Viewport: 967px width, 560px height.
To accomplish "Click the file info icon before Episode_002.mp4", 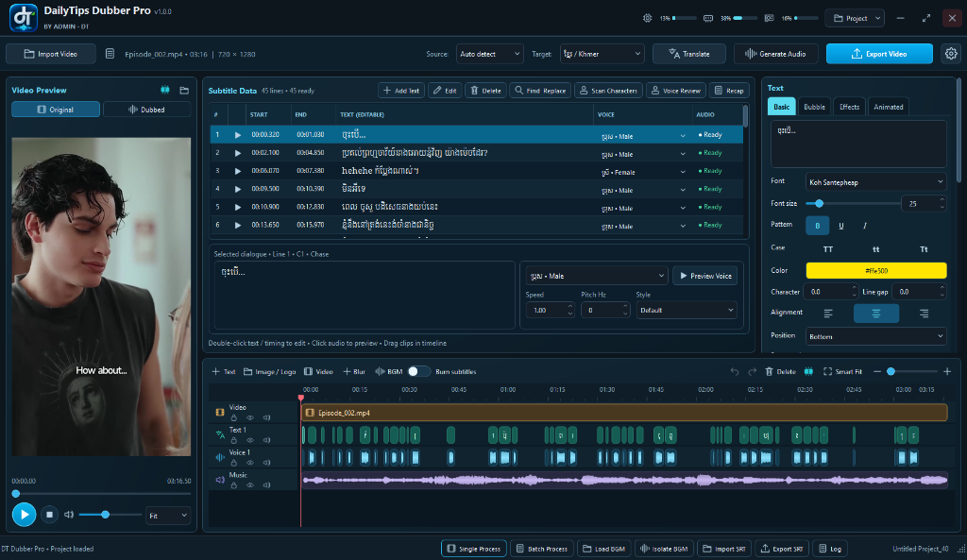I will (x=110, y=54).
